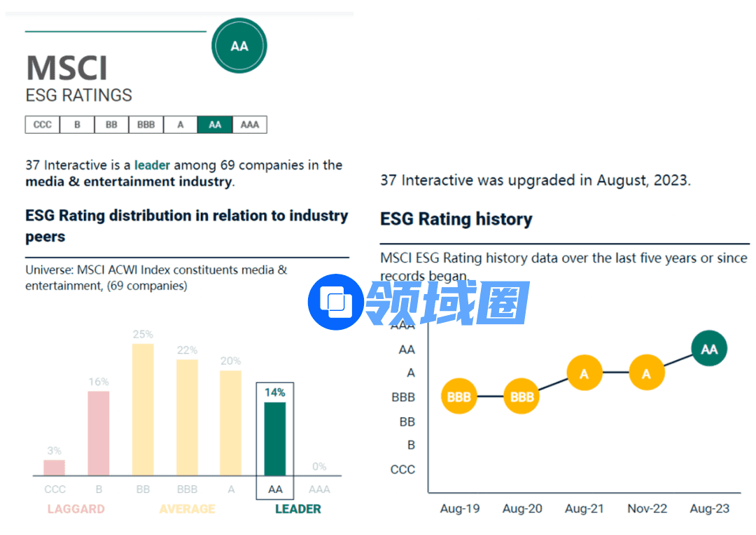
Task: Click the green 14% AA bar
Action: [274, 439]
